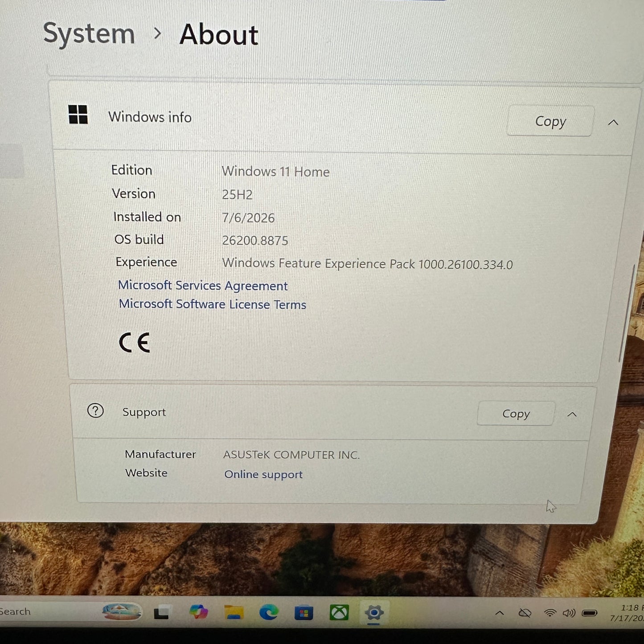644x644 pixels.
Task: Open File Explorer folder icon
Action: (x=234, y=613)
